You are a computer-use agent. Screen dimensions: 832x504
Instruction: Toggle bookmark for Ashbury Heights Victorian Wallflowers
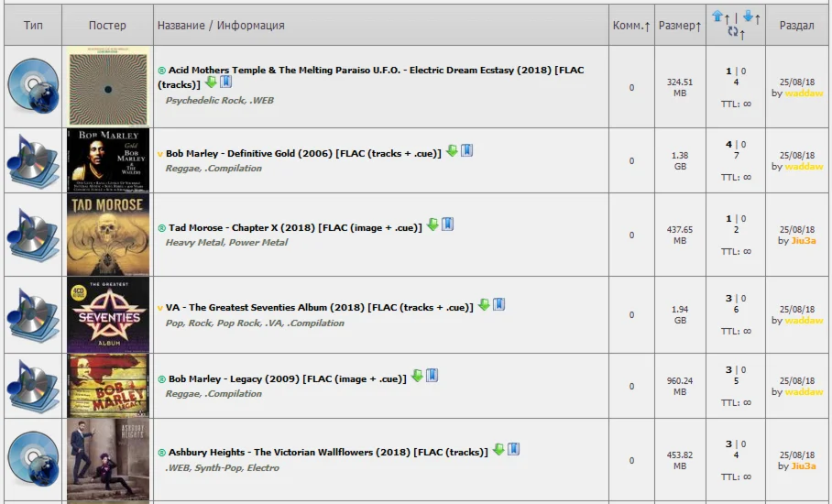(514, 449)
